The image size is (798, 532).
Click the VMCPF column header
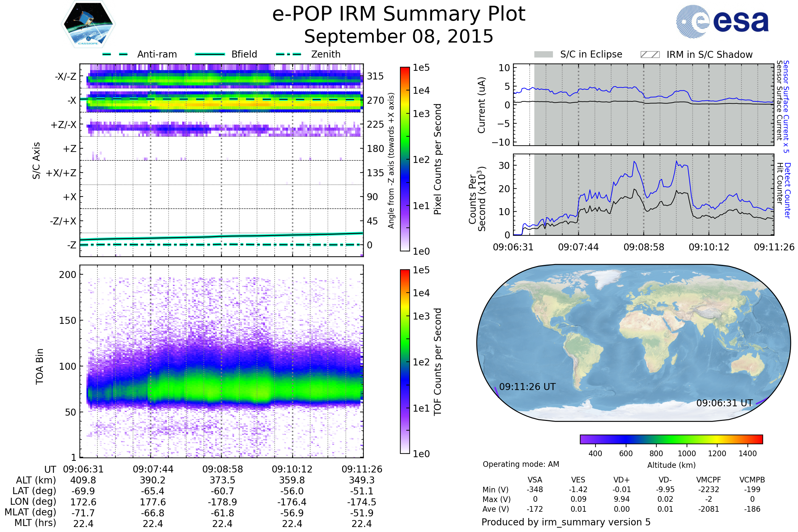click(x=709, y=480)
